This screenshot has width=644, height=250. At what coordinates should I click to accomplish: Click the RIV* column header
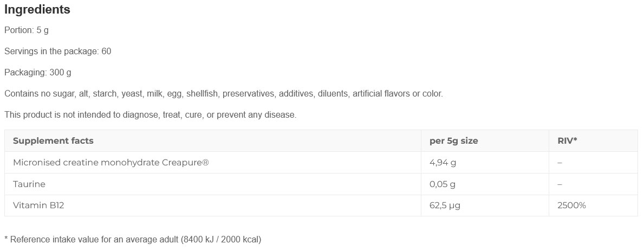(567, 140)
